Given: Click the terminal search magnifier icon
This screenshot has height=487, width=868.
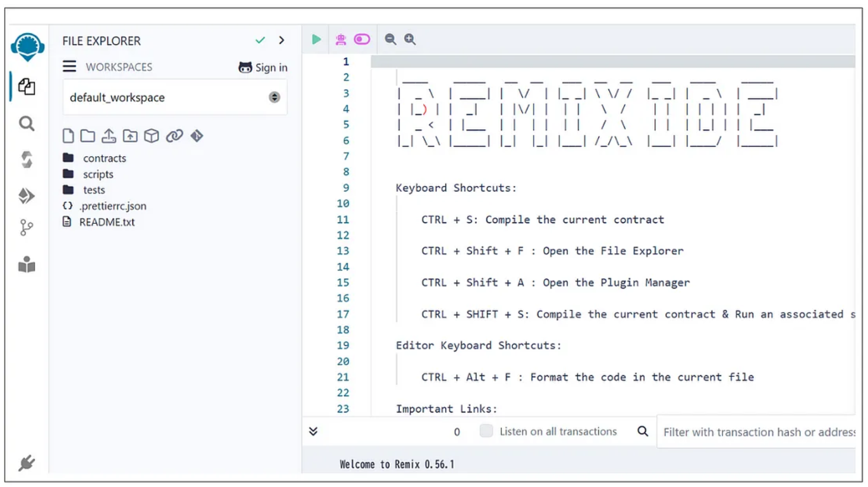Looking at the screenshot, I should 643,431.
